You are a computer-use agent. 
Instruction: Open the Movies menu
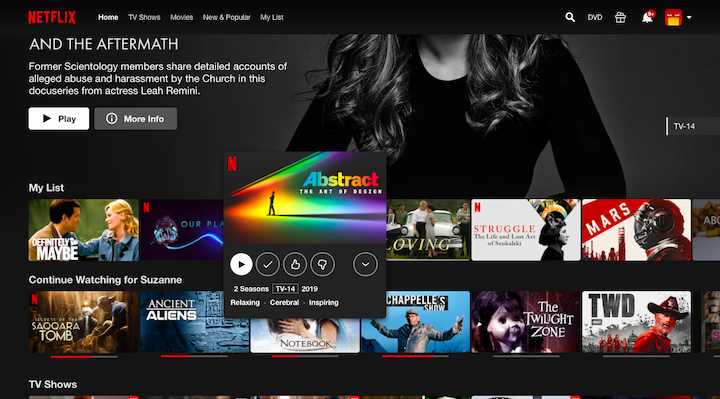(x=181, y=17)
